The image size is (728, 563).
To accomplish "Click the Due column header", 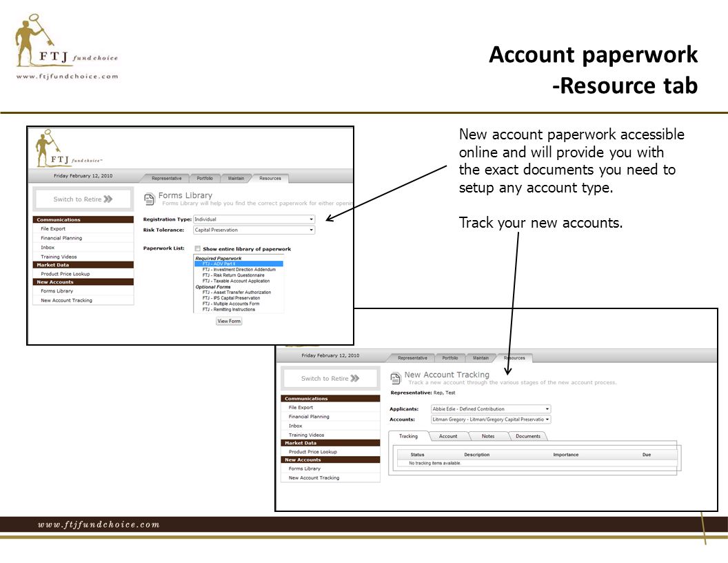I will coord(646,454).
